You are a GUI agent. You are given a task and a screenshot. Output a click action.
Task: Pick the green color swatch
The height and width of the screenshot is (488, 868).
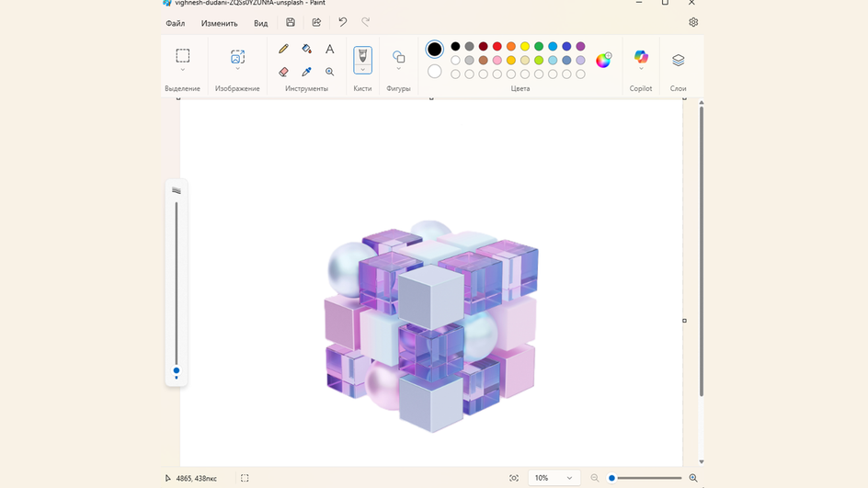click(x=539, y=47)
